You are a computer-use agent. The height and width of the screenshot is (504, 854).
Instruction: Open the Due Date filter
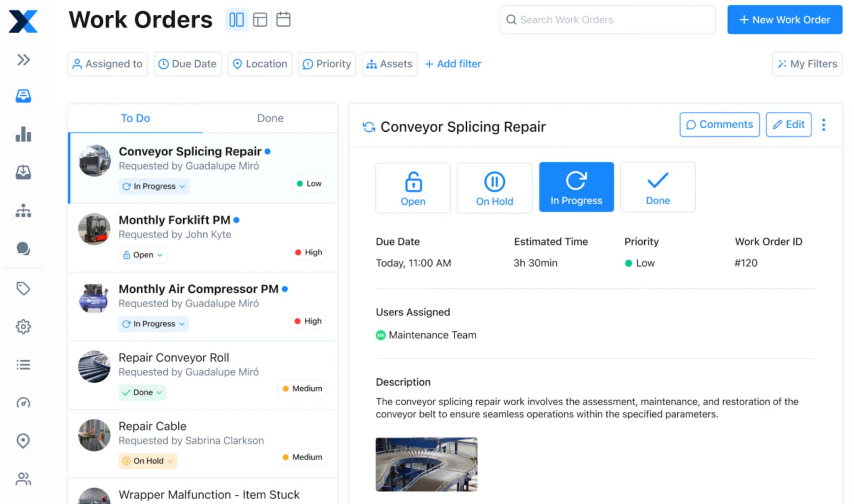coord(188,64)
